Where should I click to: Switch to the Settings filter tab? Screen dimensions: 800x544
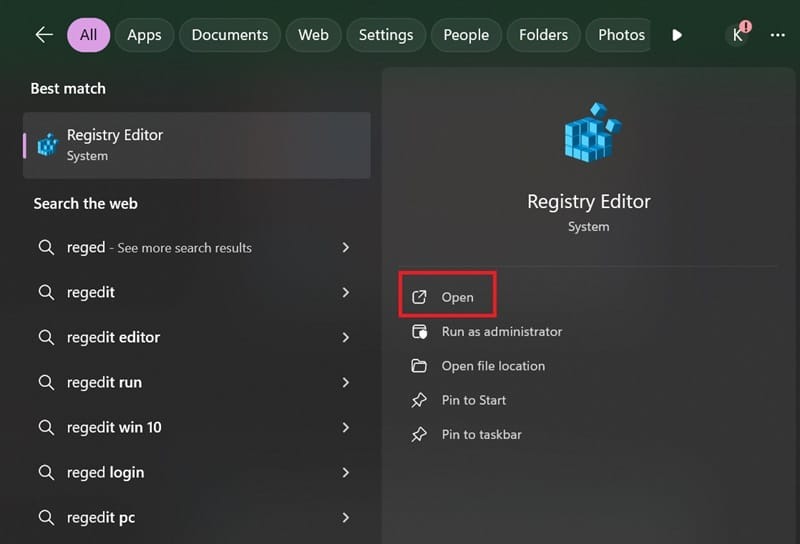386,35
